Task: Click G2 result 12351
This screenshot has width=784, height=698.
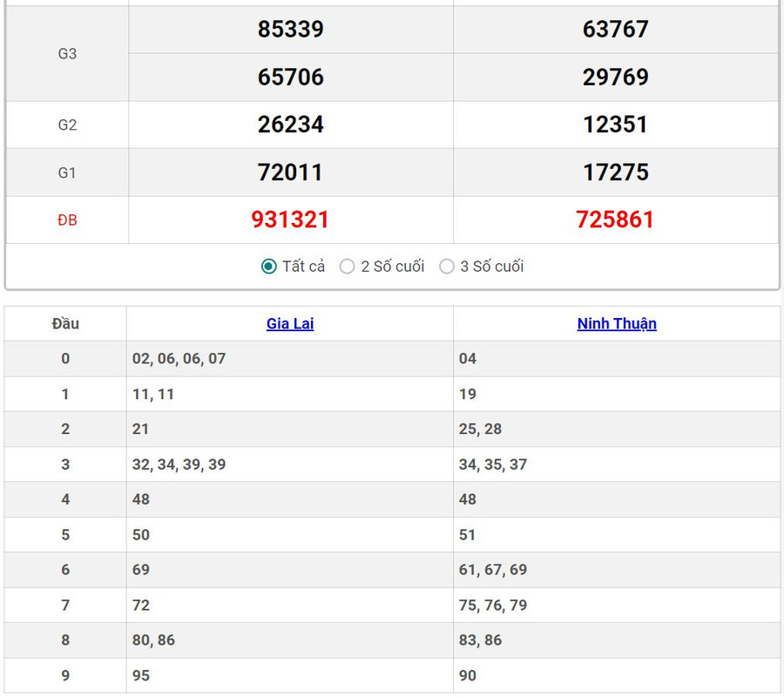Action: click(615, 125)
